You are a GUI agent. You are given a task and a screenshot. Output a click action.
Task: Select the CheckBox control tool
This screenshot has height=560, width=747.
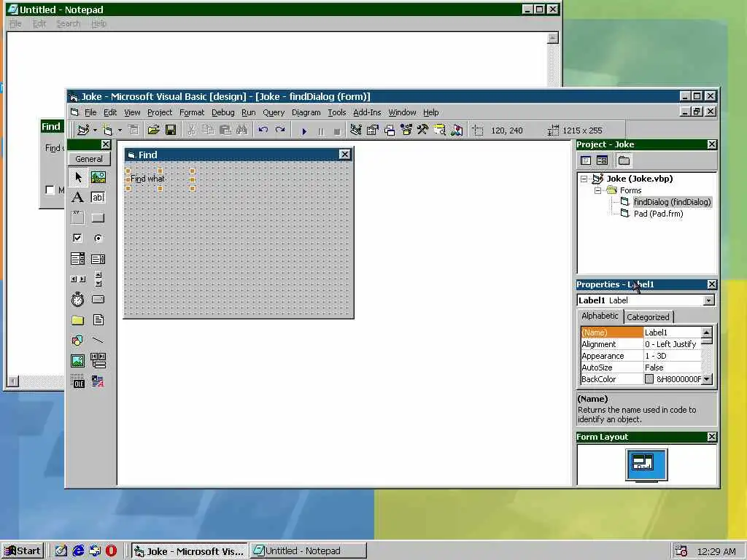[x=77, y=238]
